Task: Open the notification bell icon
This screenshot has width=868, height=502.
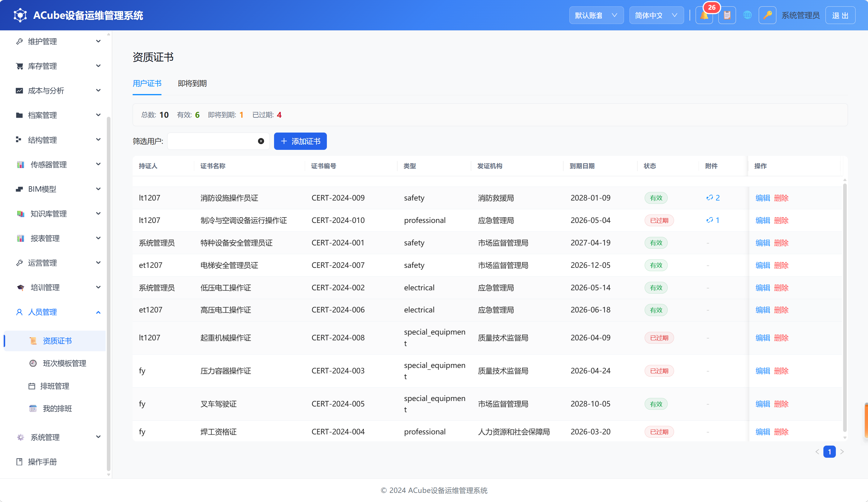Action: tap(704, 15)
